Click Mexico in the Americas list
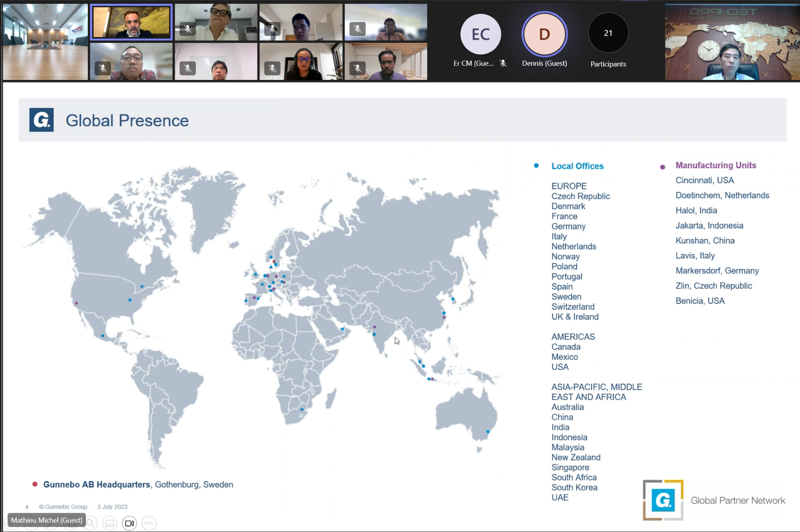 (x=564, y=357)
